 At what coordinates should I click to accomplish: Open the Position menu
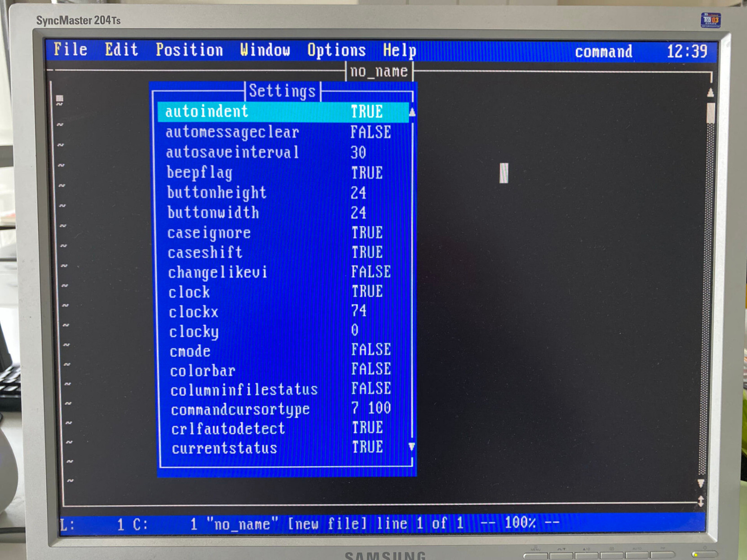(189, 50)
